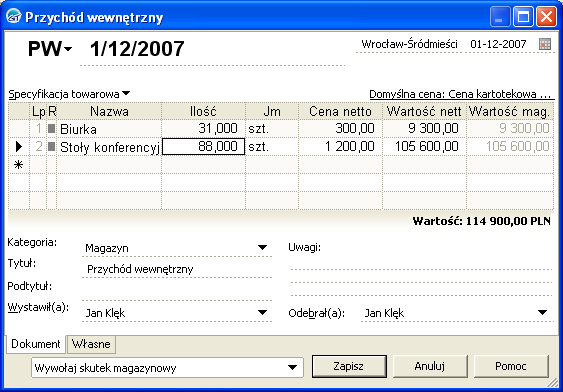
Task: Open the PW document type dropdown
Action: pos(68,48)
